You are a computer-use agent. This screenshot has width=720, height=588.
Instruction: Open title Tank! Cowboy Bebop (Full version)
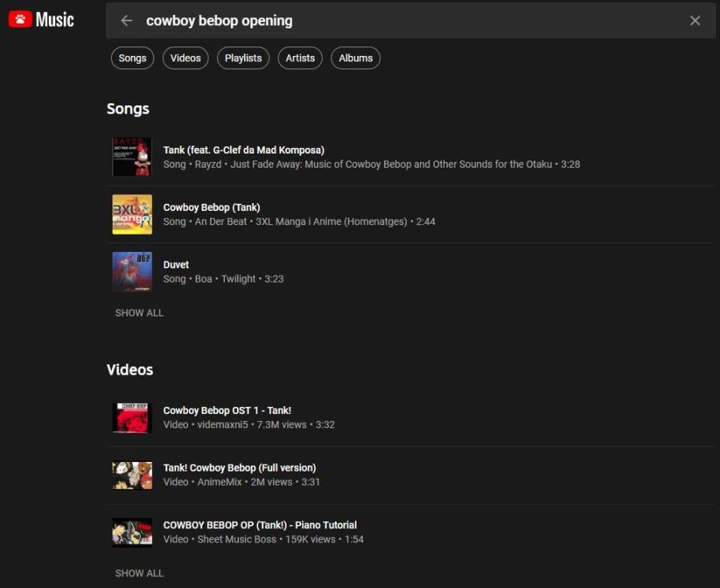[240, 468]
